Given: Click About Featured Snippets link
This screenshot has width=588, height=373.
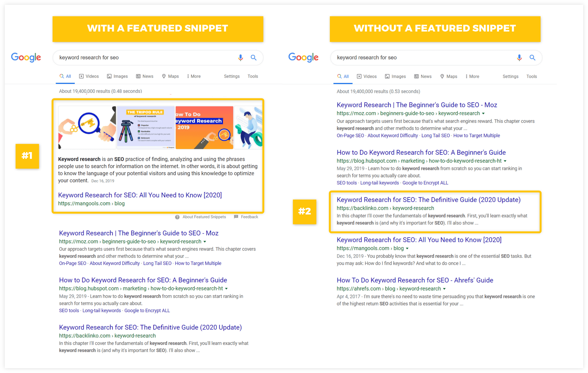Looking at the screenshot, I should (204, 217).
